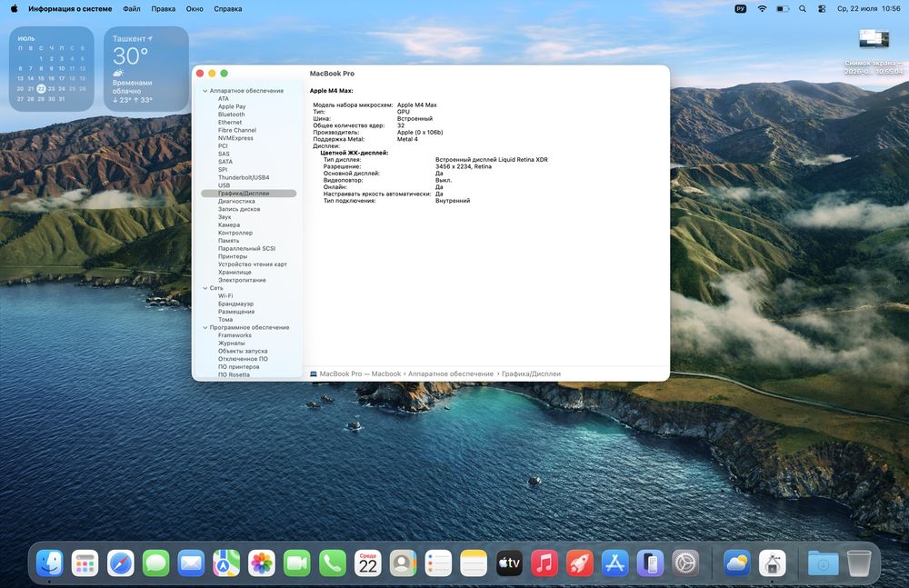Image resolution: width=909 pixels, height=588 pixels.
Task: Open the Phone app in the Dock
Action: click(x=333, y=563)
